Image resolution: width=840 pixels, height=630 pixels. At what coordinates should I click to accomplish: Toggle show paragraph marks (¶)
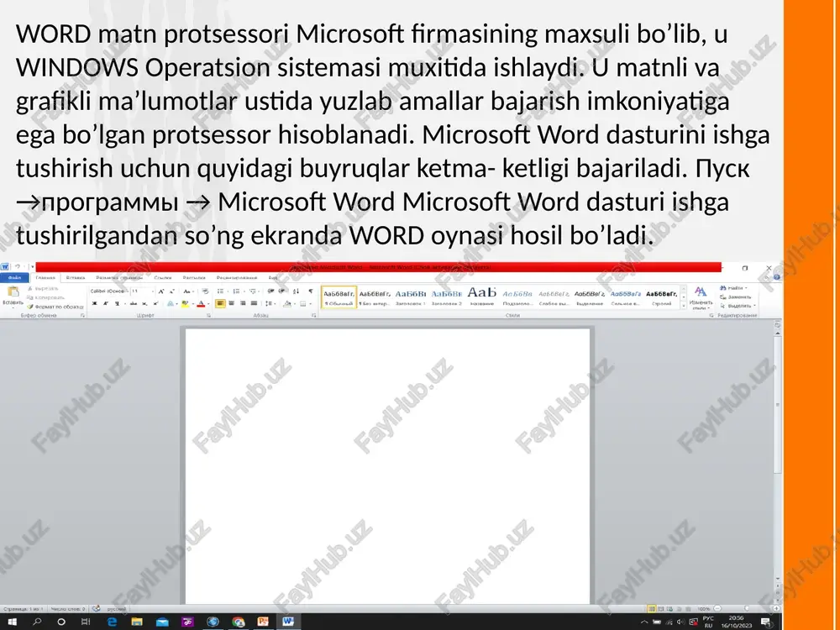(x=311, y=291)
